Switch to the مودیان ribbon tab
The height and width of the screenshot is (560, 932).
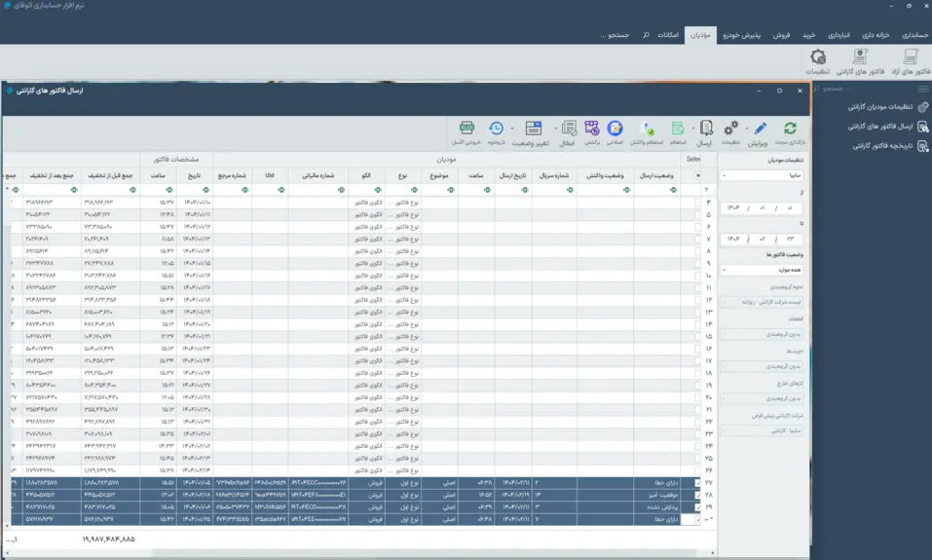coord(700,35)
